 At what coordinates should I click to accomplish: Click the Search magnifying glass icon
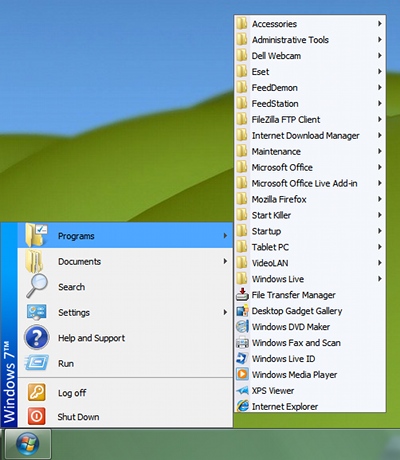click(x=37, y=286)
